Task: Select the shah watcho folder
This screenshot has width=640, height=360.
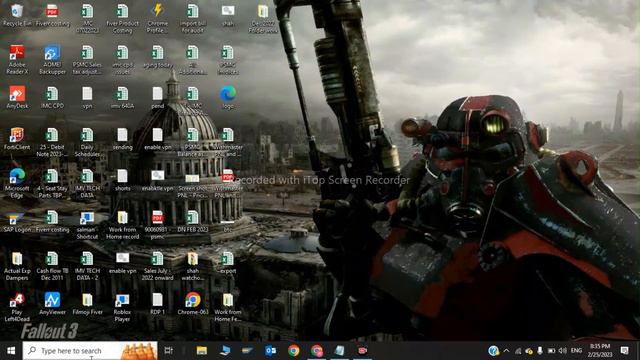Action: (x=193, y=266)
